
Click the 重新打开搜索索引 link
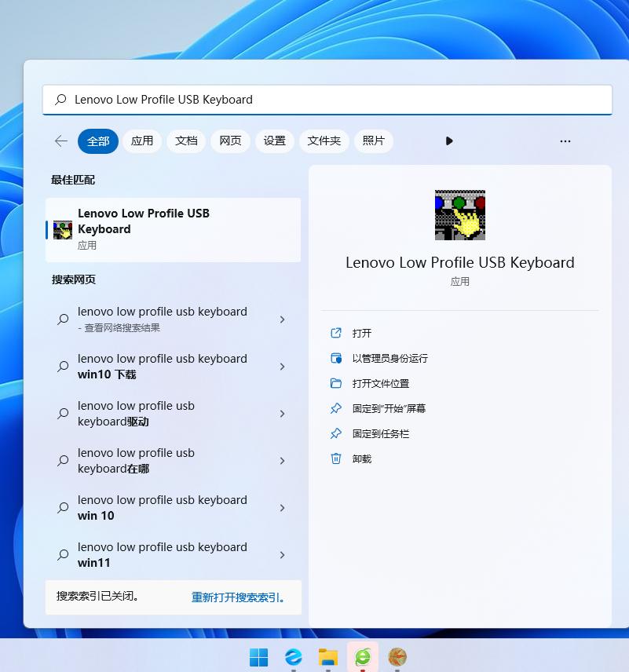pos(239,597)
